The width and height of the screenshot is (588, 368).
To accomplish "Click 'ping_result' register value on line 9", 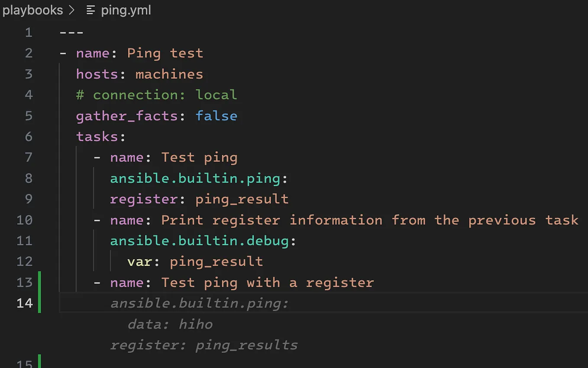I will point(242,199).
